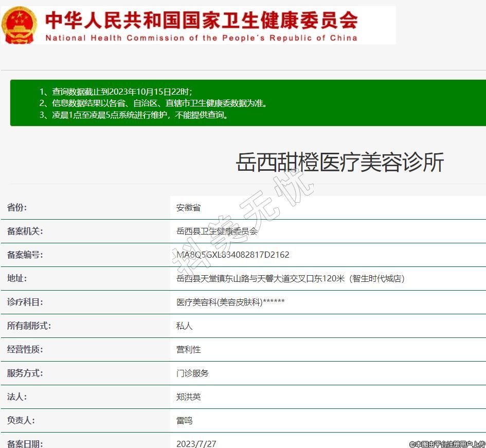This screenshot has width=486, height=448.
Task: Click the legal person name 郑洪英
Action: click(188, 397)
